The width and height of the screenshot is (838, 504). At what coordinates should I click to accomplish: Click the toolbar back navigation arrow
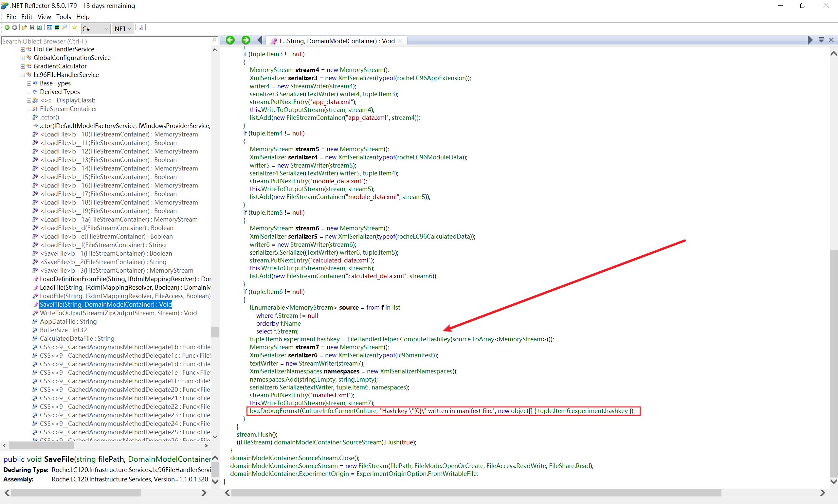tap(7, 27)
